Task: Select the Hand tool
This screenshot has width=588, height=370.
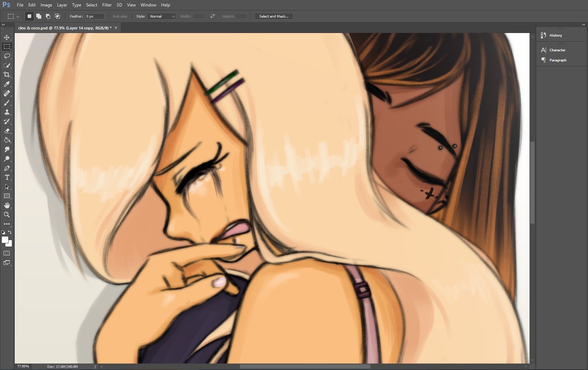Action: [x=7, y=205]
